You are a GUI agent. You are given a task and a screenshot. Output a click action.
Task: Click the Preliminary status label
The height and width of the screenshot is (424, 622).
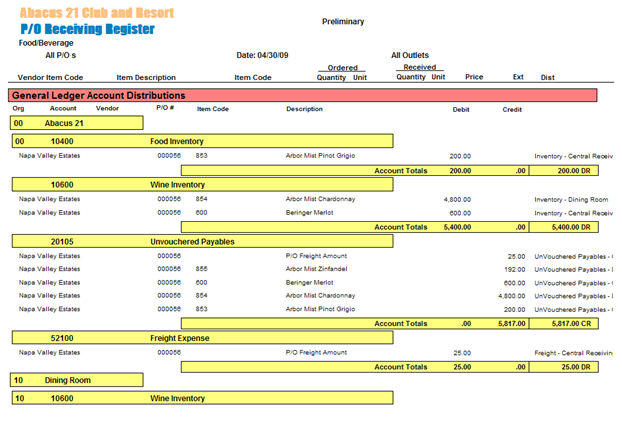tap(343, 21)
